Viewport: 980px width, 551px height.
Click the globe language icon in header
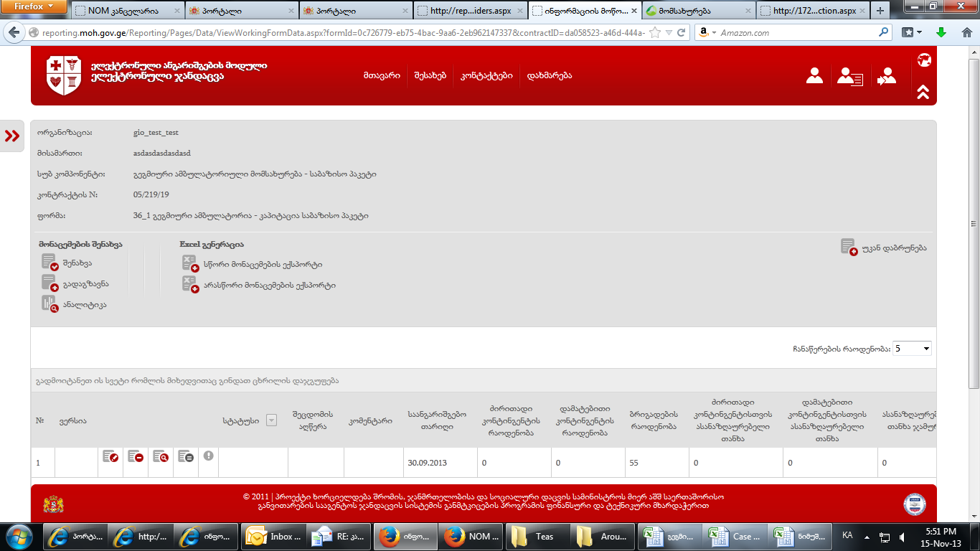(x=923, y=60)
